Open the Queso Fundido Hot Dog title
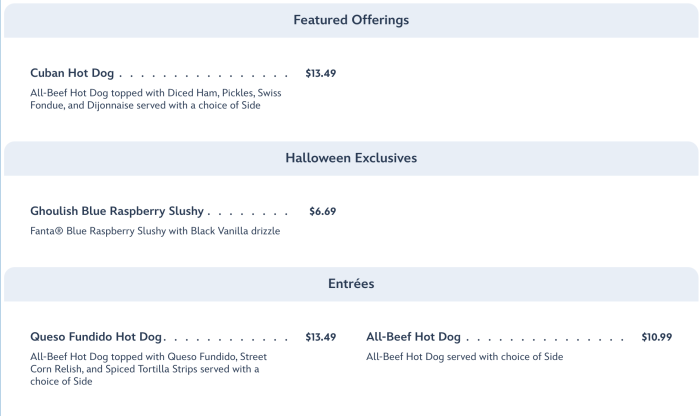Viewport: 700px width, 416px height. tap(96, 337)
